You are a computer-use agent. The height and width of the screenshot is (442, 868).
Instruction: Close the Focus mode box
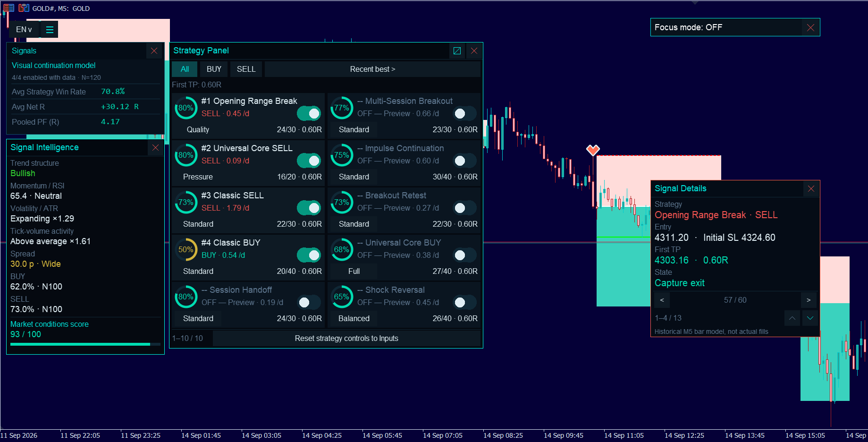click(x=810, y=27)
